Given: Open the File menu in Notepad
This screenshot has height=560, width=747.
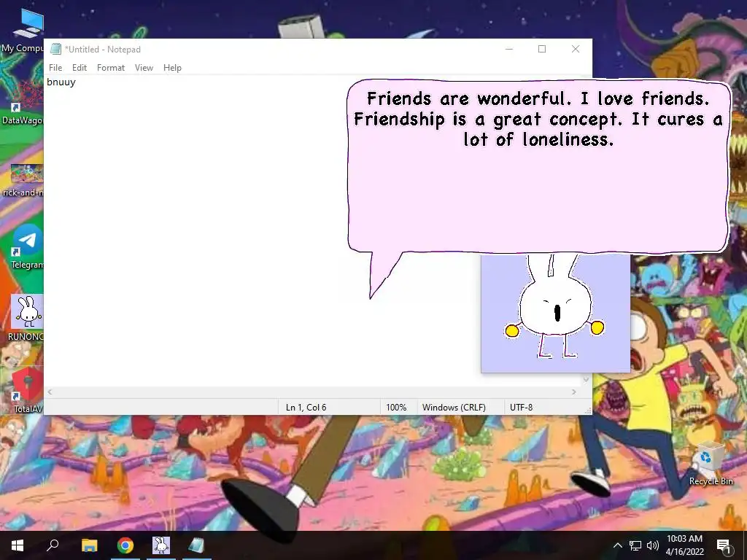Looking at the screenshot, I should pyautogui.click(x=55, y=68).
